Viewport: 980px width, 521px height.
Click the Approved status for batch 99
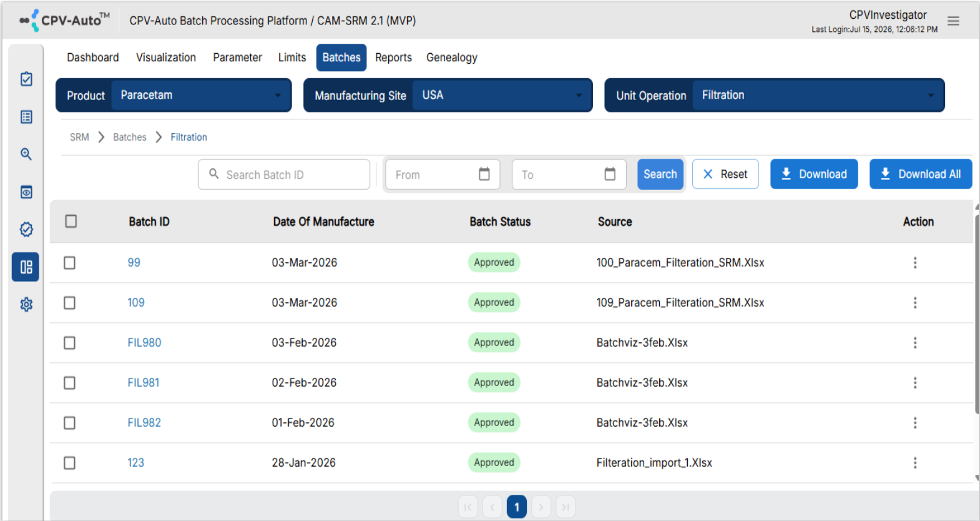[494, 262]
